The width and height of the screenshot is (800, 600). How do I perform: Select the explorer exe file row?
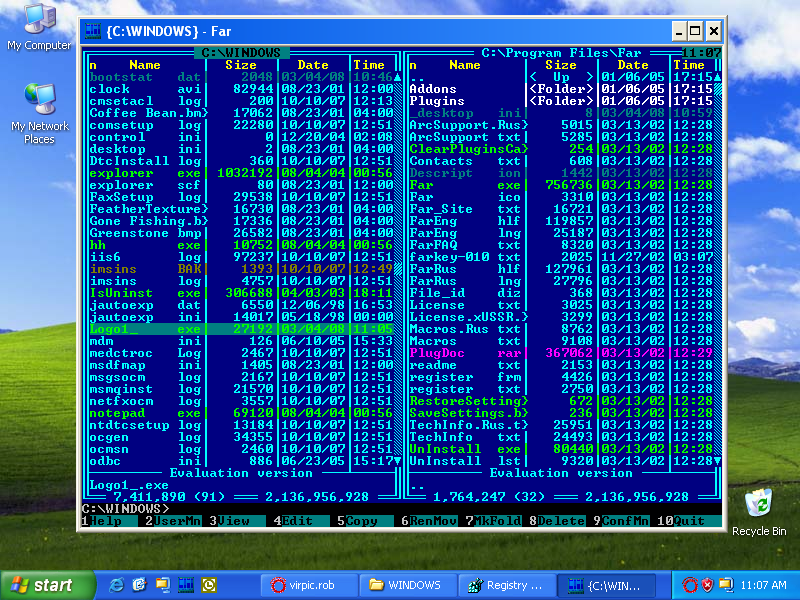click(242, 173)
